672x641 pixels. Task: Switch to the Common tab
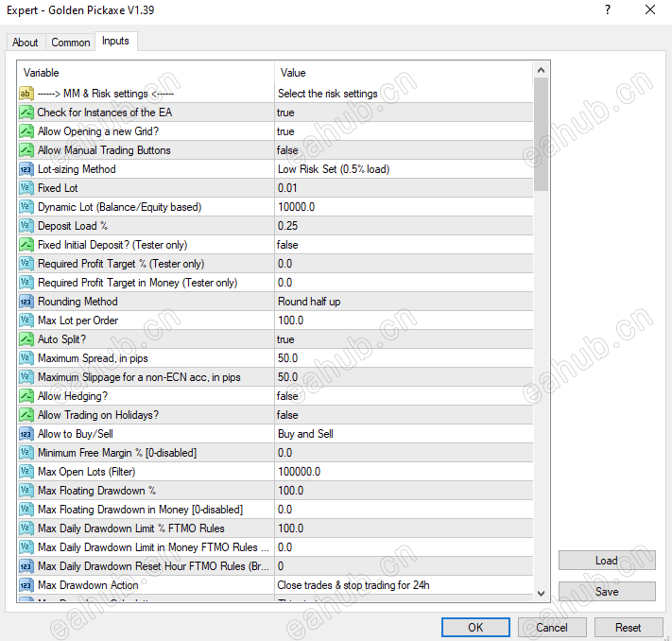[x=71, y=43]
